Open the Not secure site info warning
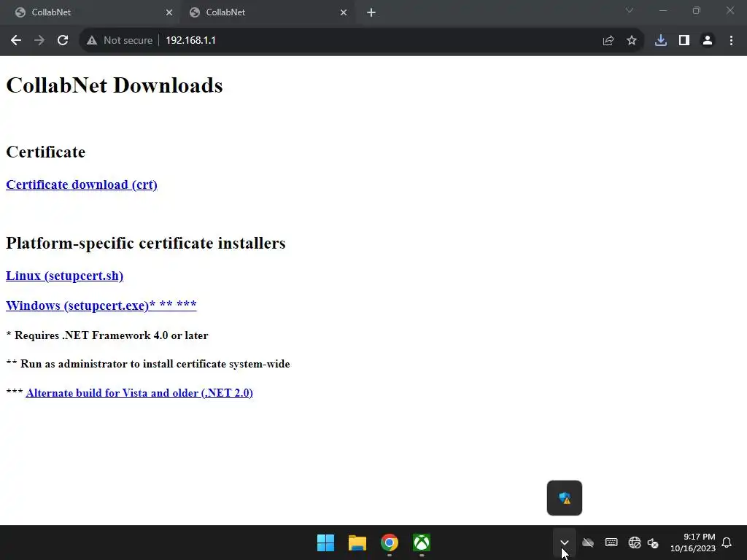 click(x=120, y=41)
